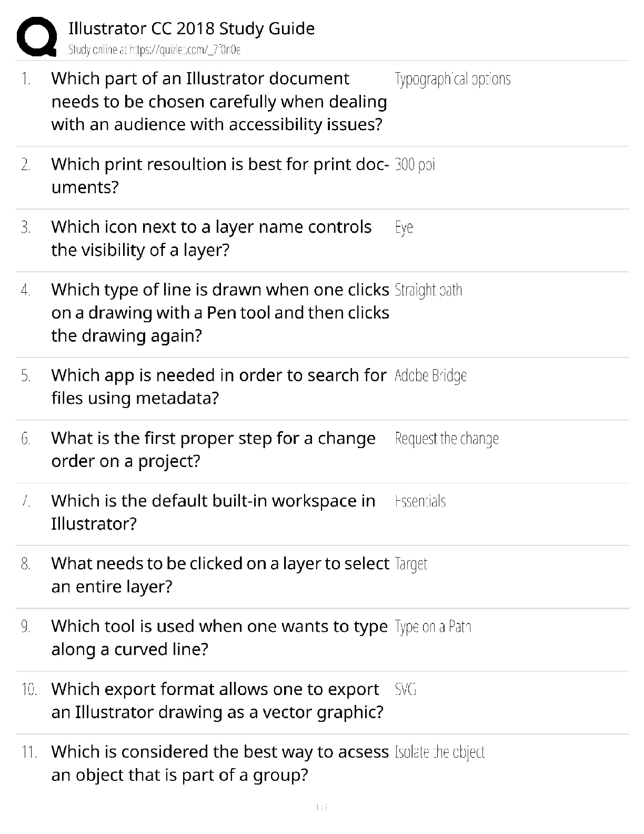Click the Illustrator CC 2018 Study Guide title
This screenshot has height=834, width=644.
[192, 28]
